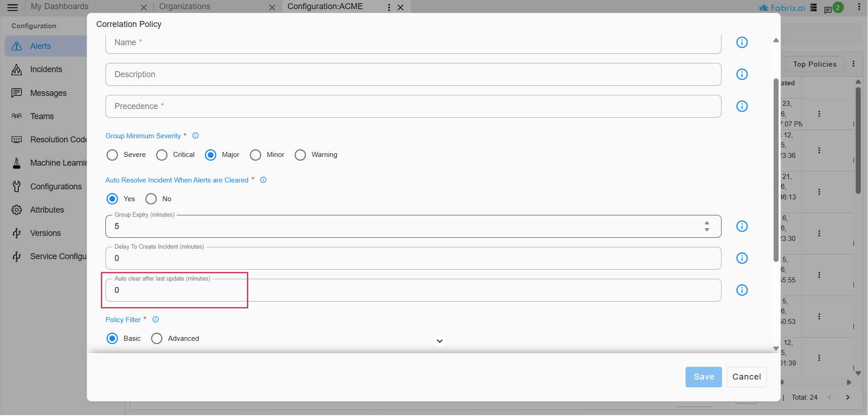Click info icon beside Group Minimum Severity label
The width and height of the screenshot is (868, 417).
(x=196, y=136)
